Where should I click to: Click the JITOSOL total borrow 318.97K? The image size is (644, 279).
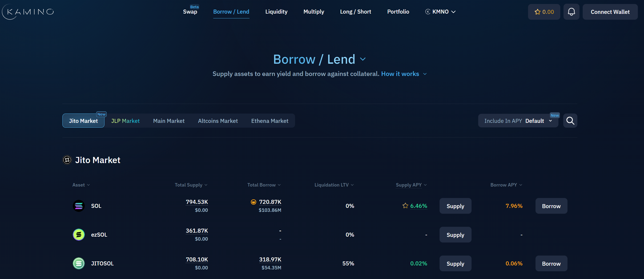[x=270, y=260]
